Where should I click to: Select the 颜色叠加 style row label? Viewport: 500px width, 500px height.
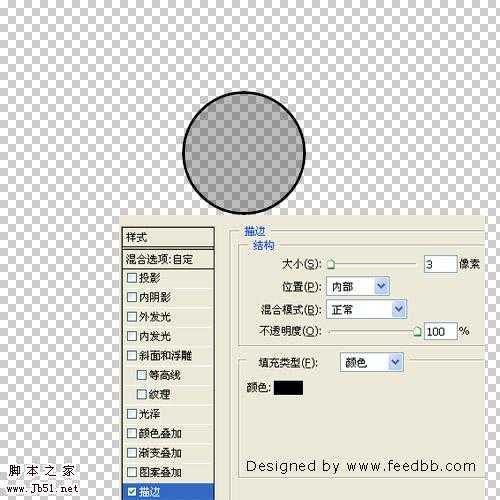(x=160, y=433)
